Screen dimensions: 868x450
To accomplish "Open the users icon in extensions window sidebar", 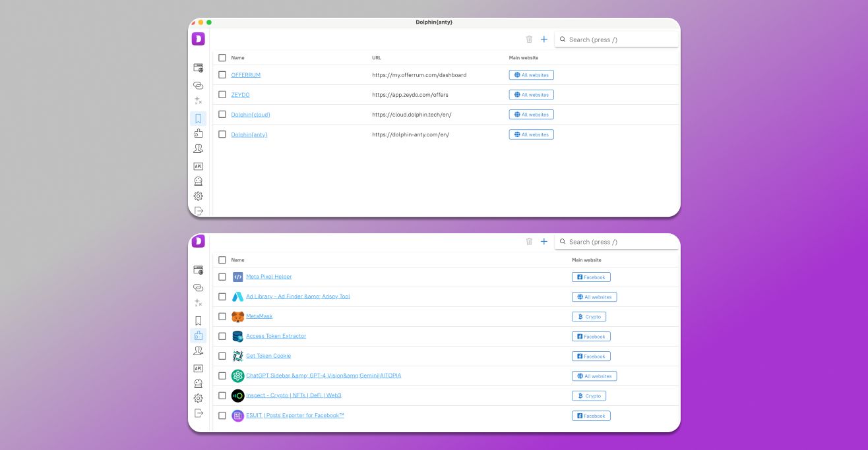I will [198, 351].
